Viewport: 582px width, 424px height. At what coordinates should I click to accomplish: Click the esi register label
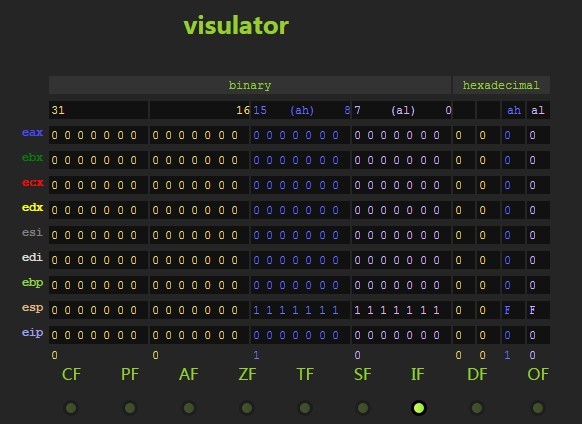pyautogui.click(x=32, y=232)
